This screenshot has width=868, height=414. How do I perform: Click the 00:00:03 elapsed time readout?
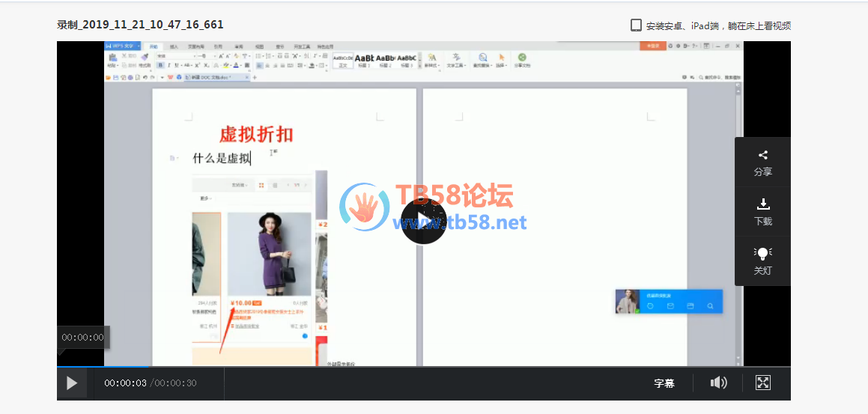[125, 383]
